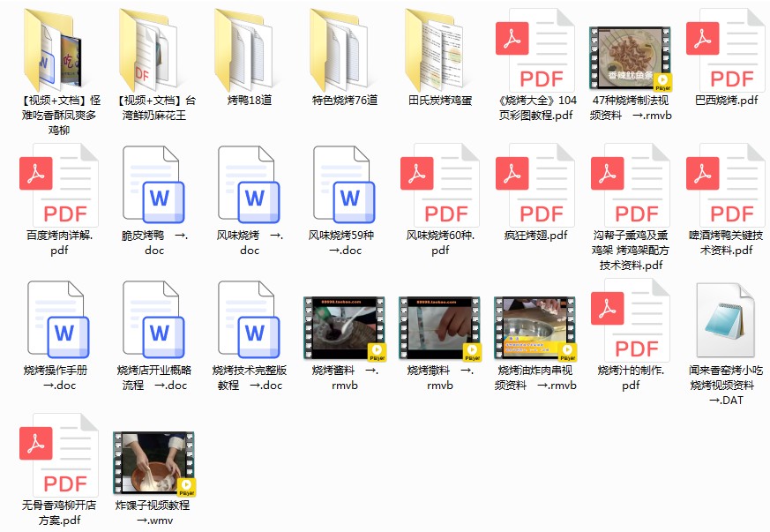Select the 烤鸭18道 folder icon
The image size is (770, 532).
pos(243,49)
